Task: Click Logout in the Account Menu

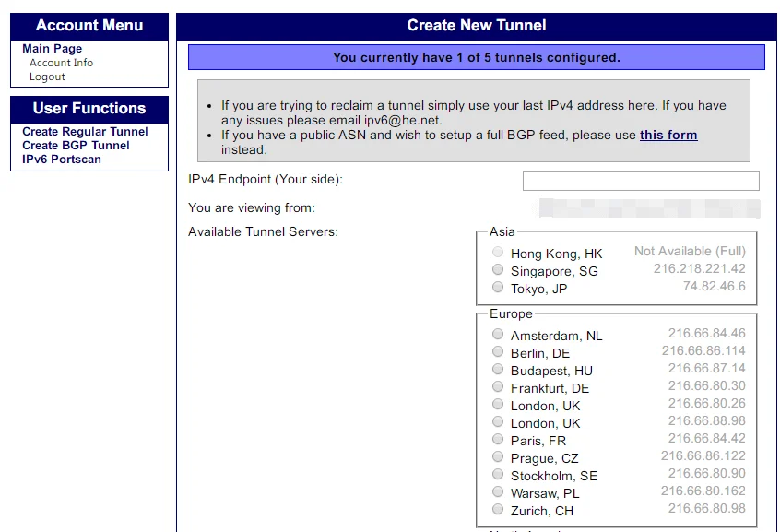Action: [47, 77]
